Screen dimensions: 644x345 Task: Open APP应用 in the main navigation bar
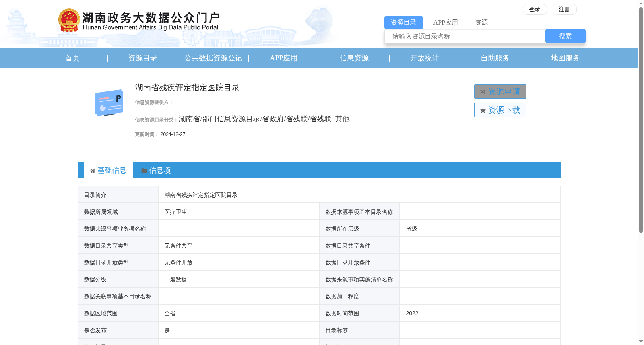click(x=284, y=58)
